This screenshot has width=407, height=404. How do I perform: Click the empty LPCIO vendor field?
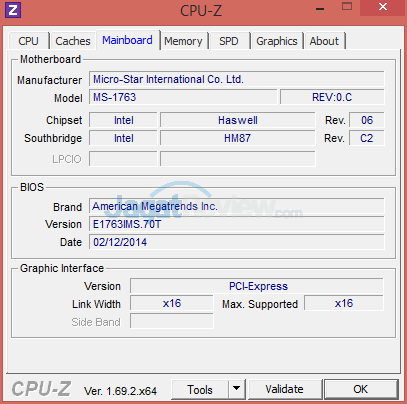(123, 159)
